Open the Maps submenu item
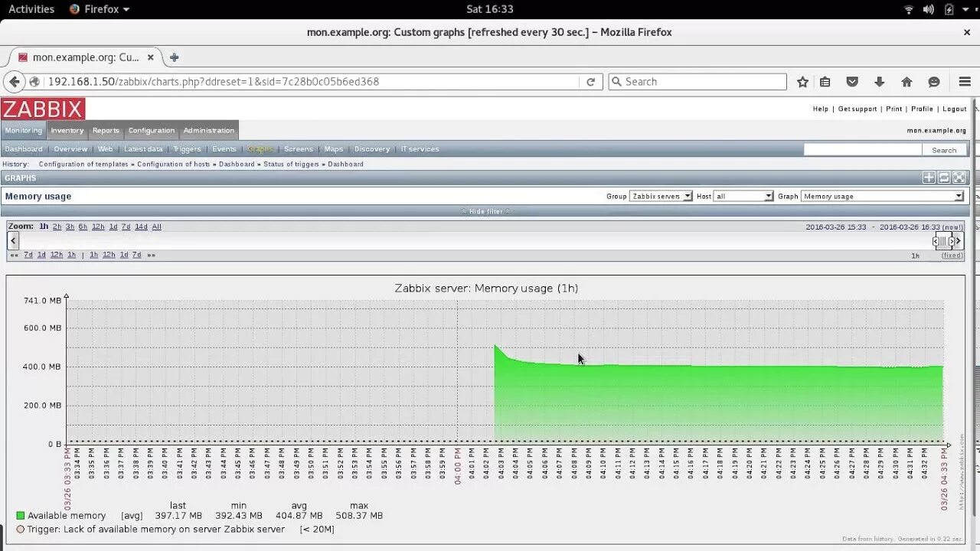 (334, 149)
